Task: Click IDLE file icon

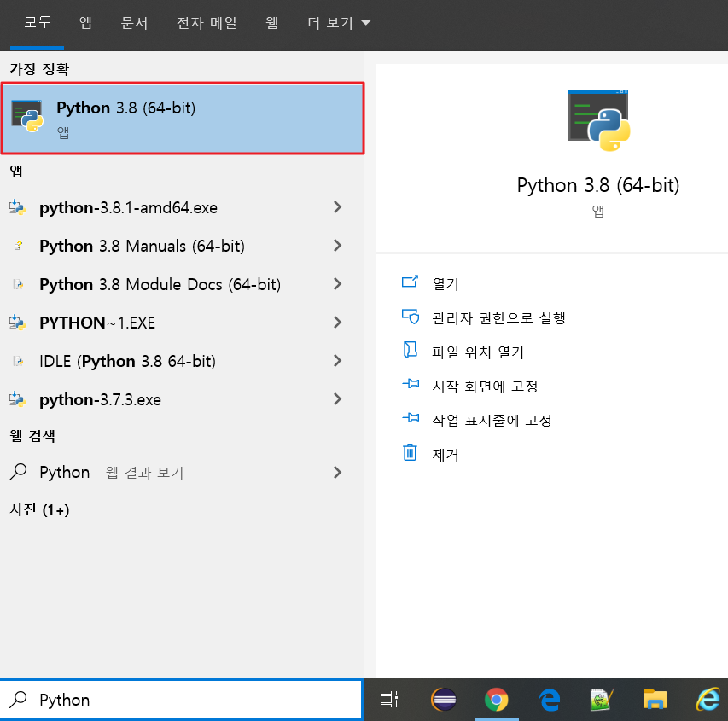Action: pyautogui.click(x=18, y=361)
